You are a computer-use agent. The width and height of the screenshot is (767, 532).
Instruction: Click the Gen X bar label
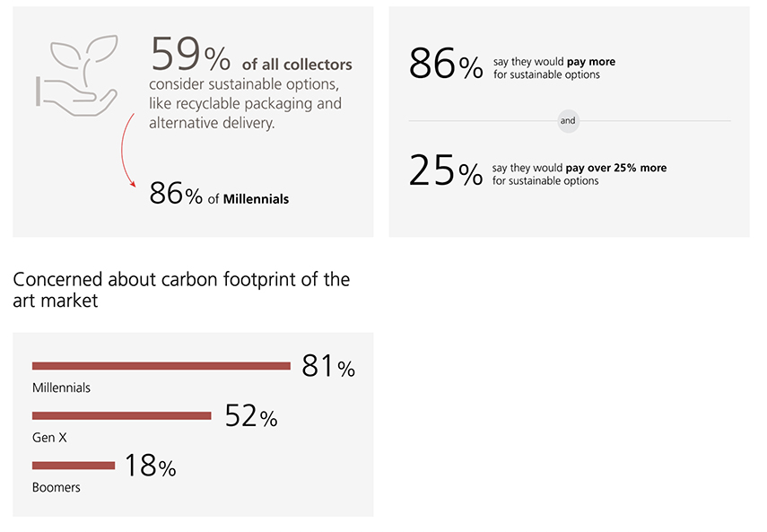tap(49, 438)
